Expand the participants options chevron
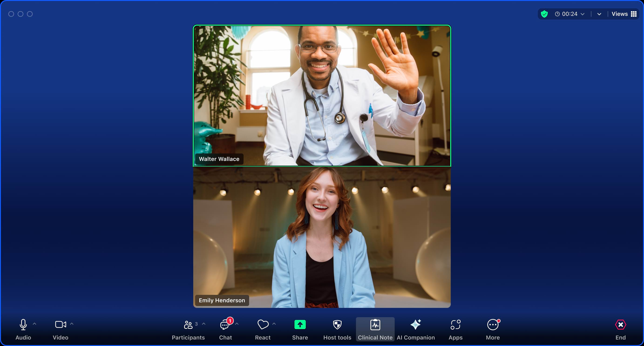Viewport: 644px width, 346px height. [204, 324]
